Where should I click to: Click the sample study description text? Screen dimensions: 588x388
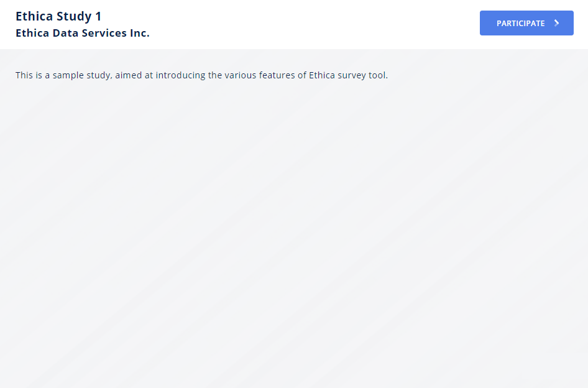pyautogui.click(x=202, y=75)
